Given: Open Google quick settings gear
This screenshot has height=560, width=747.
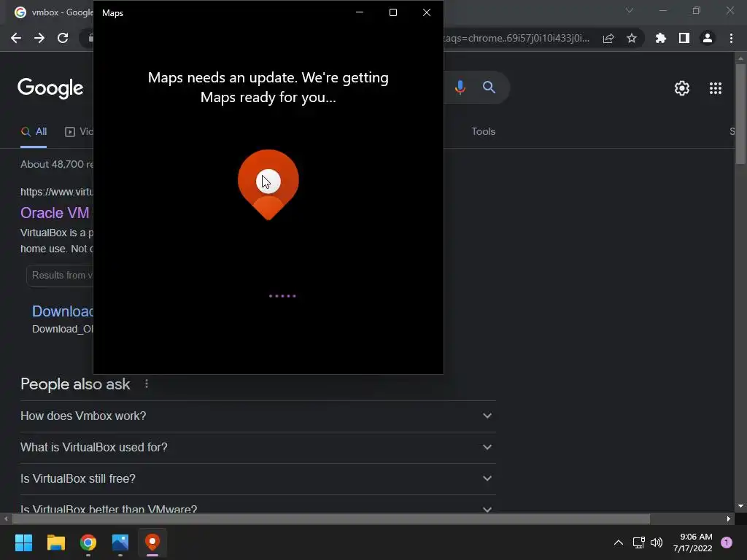Looking at the screenshot, I should [682, 88].
